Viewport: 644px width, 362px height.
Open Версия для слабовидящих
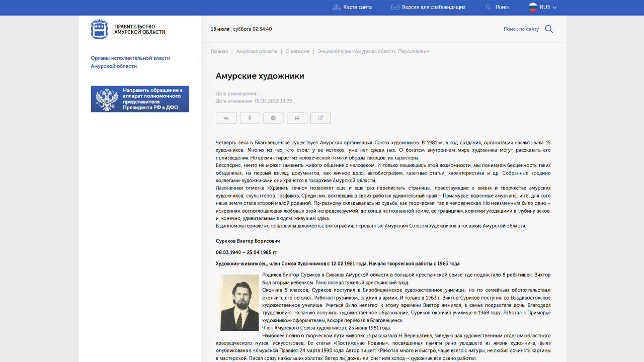point(433,7)
